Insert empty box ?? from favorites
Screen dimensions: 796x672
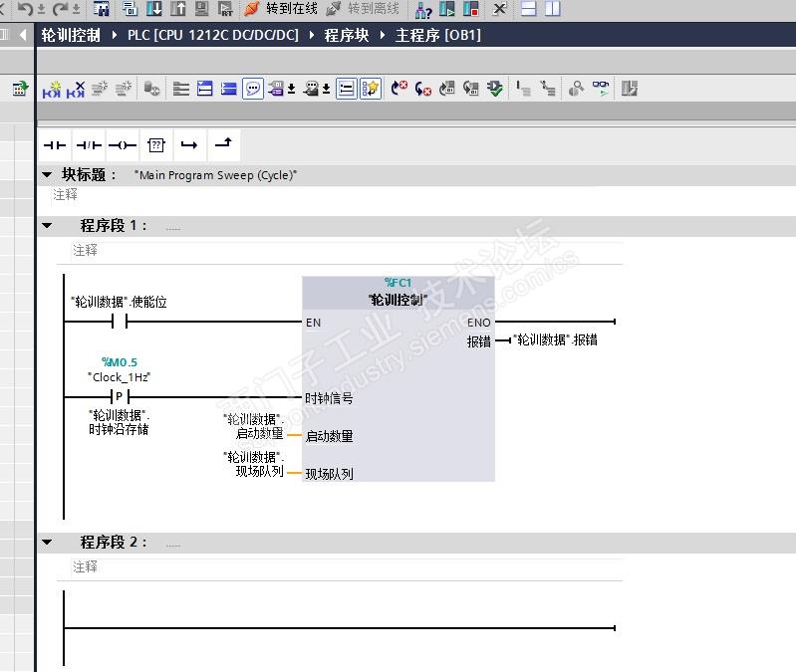pyautogui.click(x=155, y=145)
